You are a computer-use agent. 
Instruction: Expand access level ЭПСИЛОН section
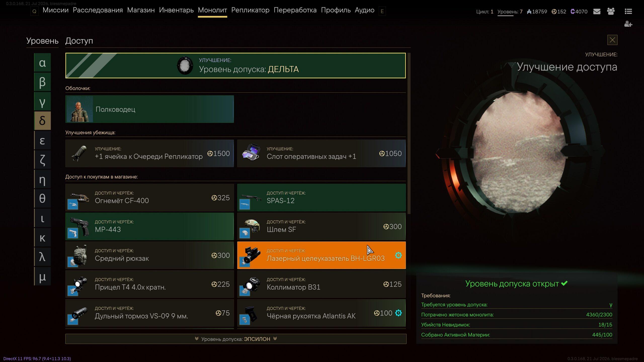pos(236,339)
